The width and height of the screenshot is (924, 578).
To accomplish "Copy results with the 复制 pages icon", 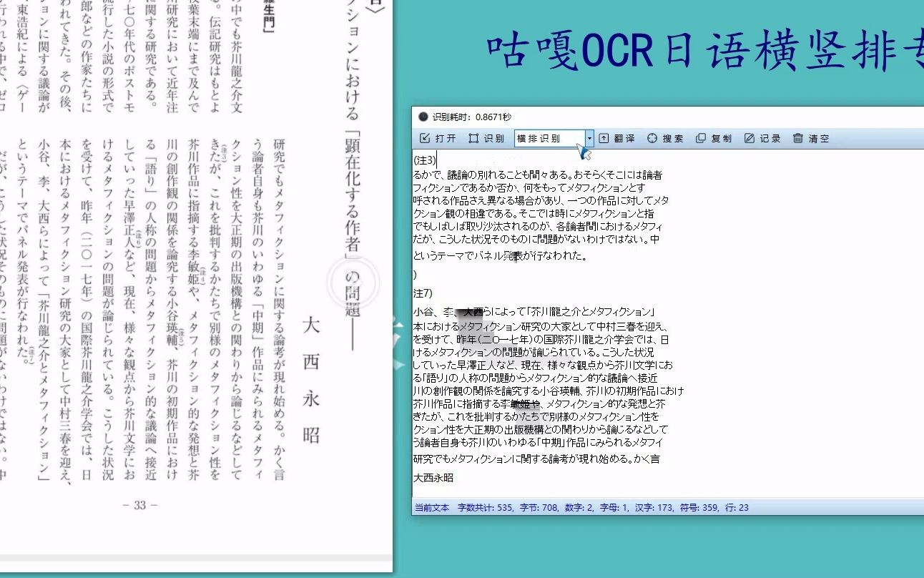I will click(700, 138).
